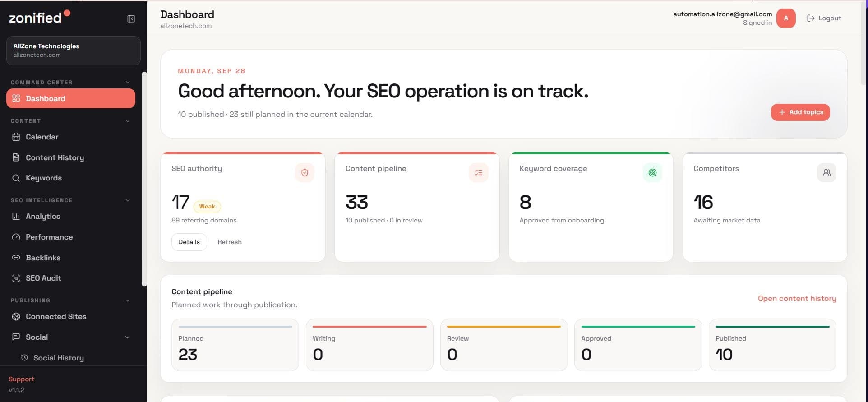
Task: Click the Analytics bar chart icon
Action: point(16,217)
